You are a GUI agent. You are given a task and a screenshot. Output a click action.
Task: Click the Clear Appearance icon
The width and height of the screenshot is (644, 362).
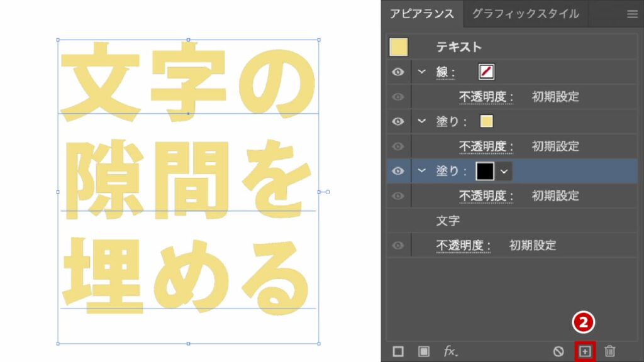click(558, 351)
